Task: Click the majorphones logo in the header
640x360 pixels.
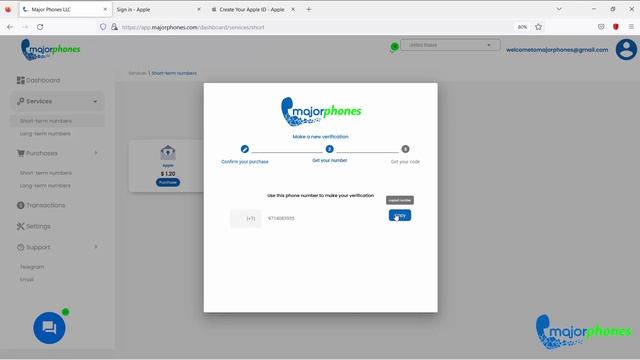Action: (50, 50)
